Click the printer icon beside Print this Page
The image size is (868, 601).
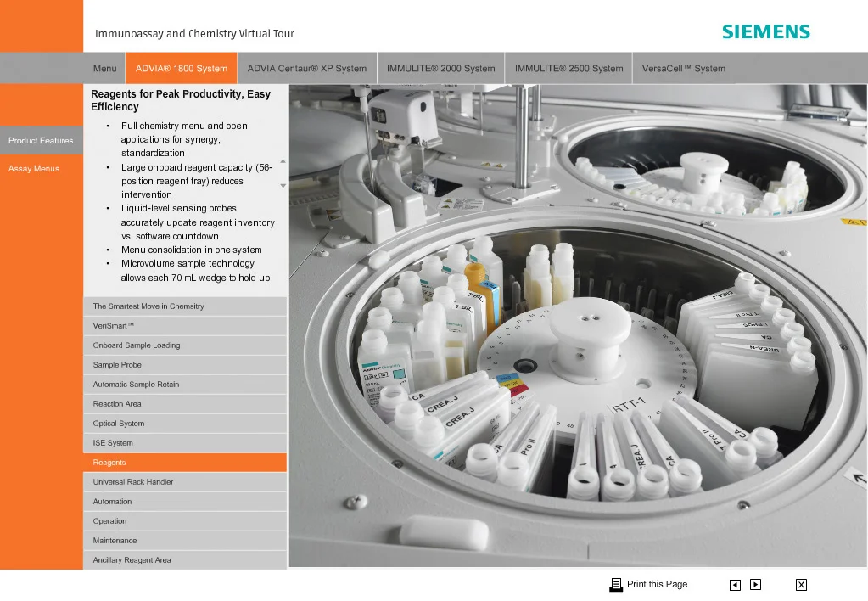coord(616,584)
